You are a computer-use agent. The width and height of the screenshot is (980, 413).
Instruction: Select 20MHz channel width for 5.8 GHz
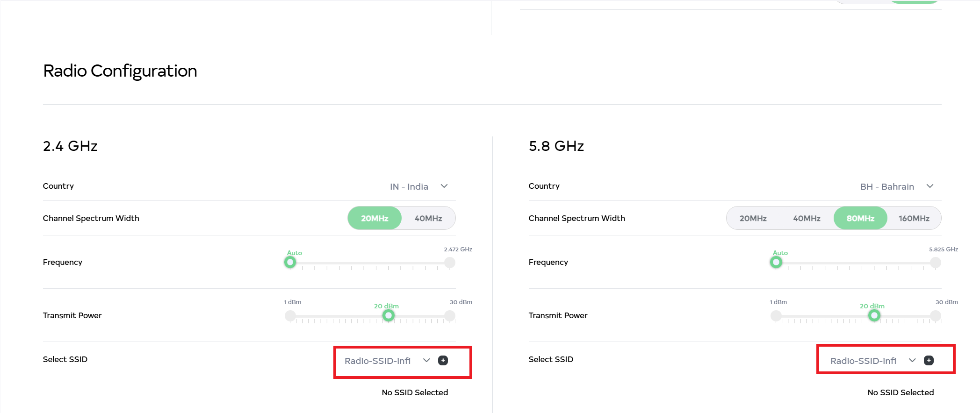[x=753, y=218]
